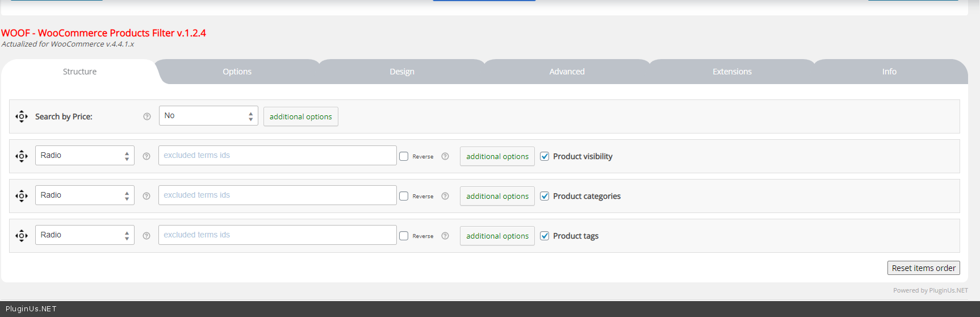Click the help icon after Reverse in Product categories row
The height and width of the screenshot is (317, 980).
[445, 196]
